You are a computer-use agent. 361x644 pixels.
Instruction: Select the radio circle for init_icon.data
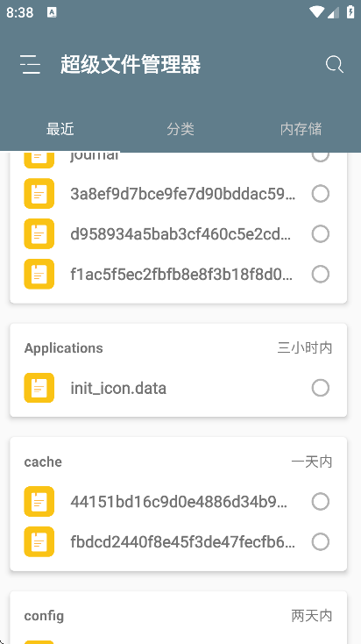321,388
